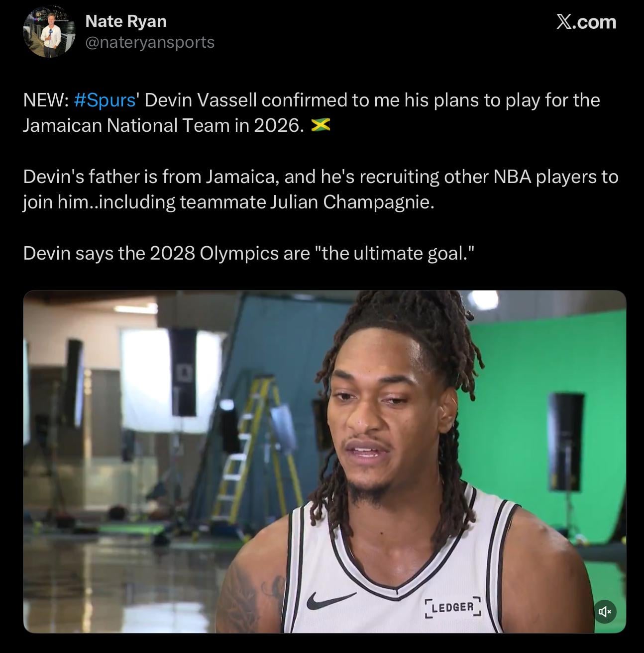This screenshot has width=644, height=653.
Task: Select the text "Devin Vassell" in the post
Action: (201, 100)
